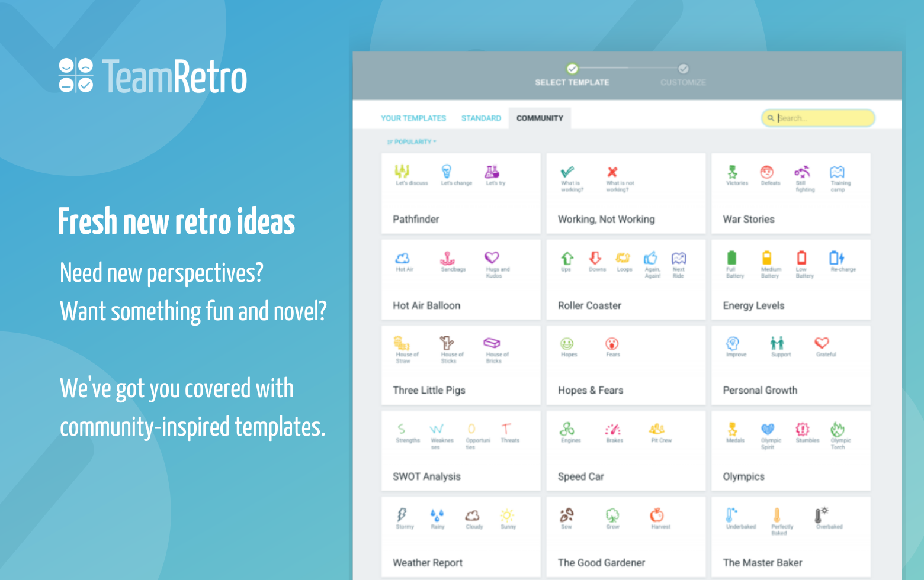Click the Support people icon

click(x=777, y=343)
